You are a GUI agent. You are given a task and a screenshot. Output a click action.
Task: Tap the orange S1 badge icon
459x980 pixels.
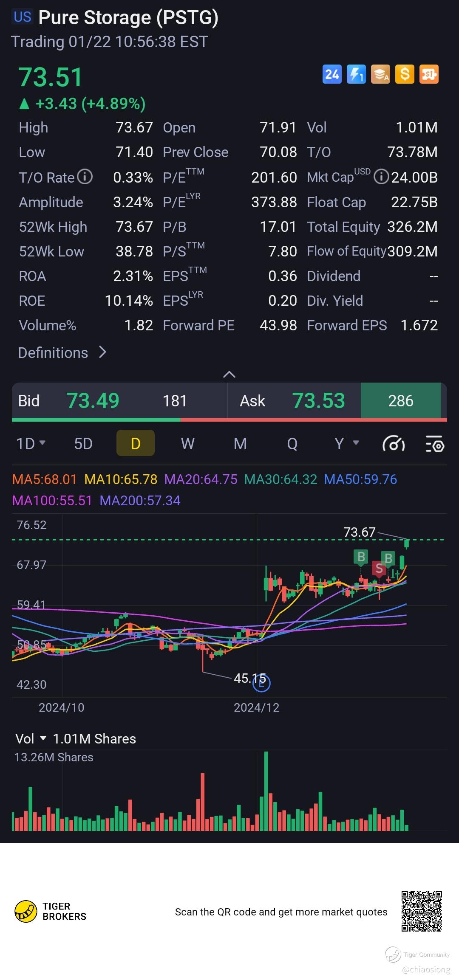point(429,74)
